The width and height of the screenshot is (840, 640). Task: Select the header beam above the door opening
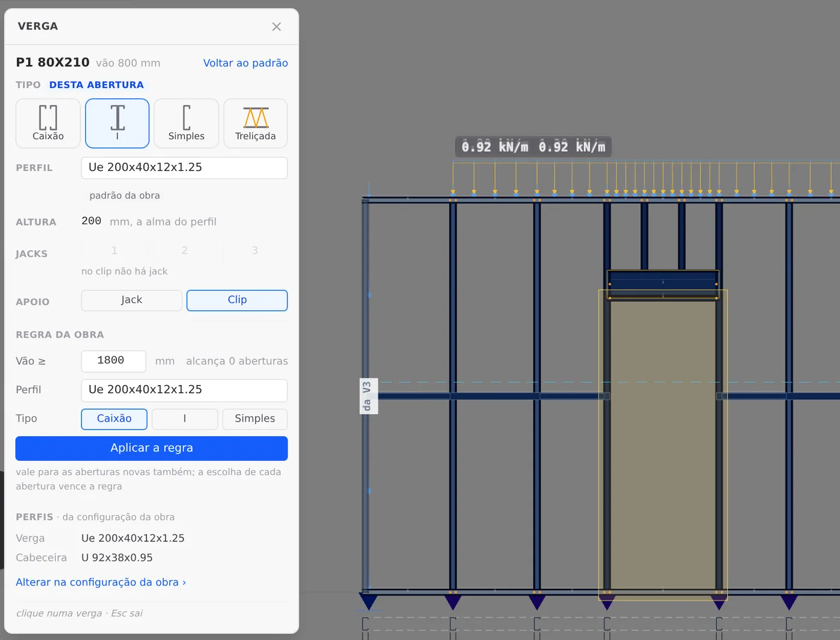pos(663,284)
